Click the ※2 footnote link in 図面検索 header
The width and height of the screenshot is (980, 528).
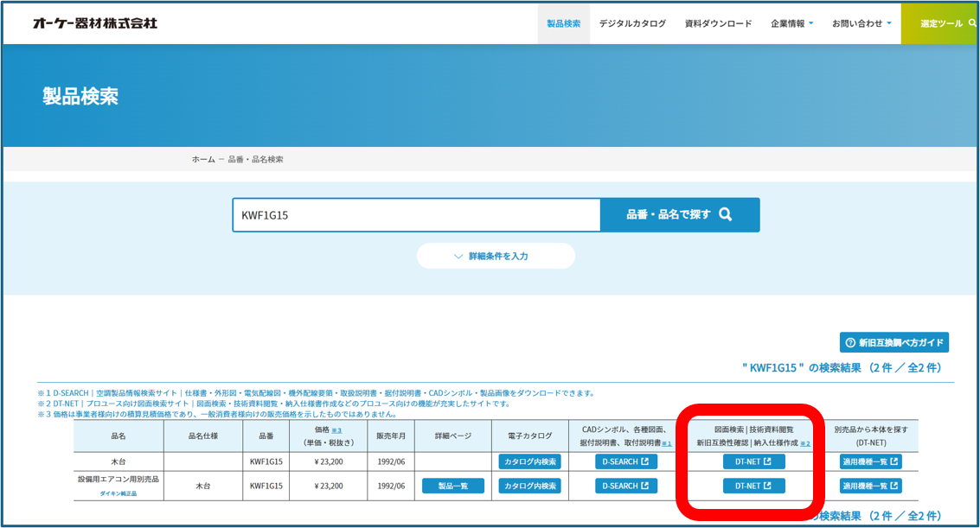point(805,443)
